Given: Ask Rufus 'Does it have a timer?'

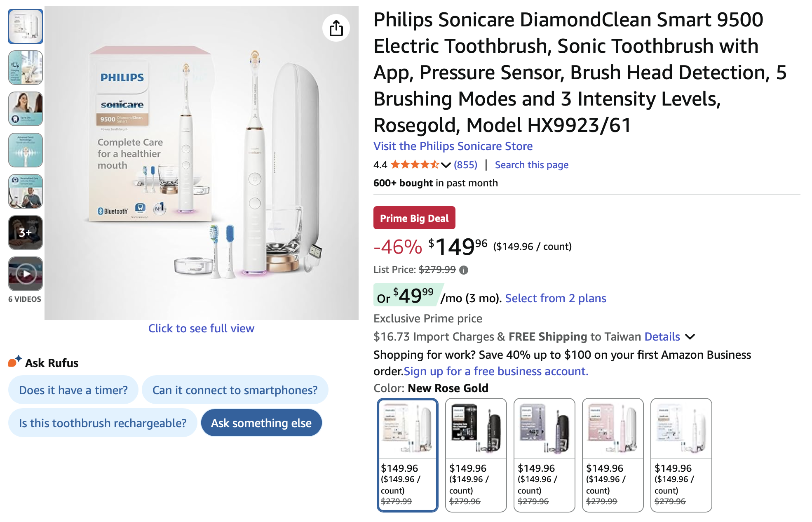Looking at the screenshot, I should tap(73, 390).
